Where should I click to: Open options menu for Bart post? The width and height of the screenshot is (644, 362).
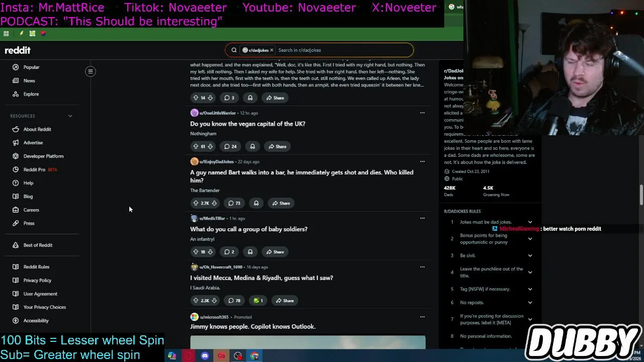(x=422, y=161)
